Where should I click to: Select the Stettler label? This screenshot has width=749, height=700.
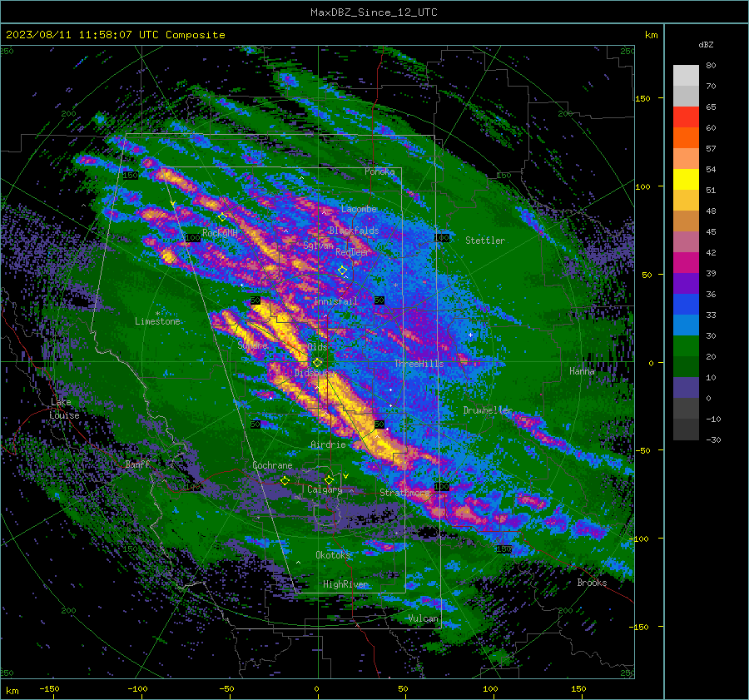click(x=485, y=241)
